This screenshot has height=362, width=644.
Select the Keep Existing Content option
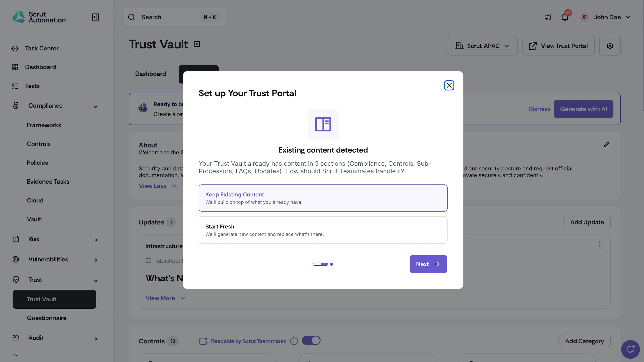pyautogui.click(x=323, y=198)
